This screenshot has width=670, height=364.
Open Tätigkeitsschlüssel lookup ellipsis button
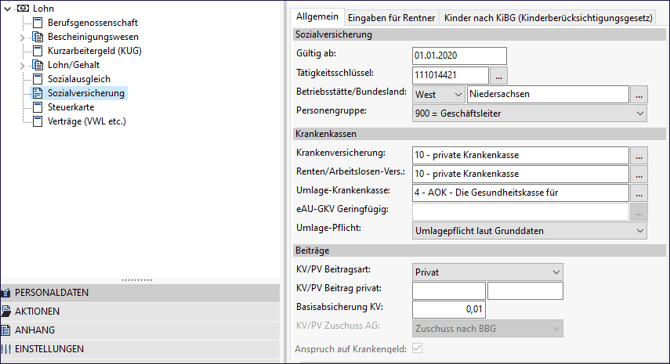click(x=499, y=76)
